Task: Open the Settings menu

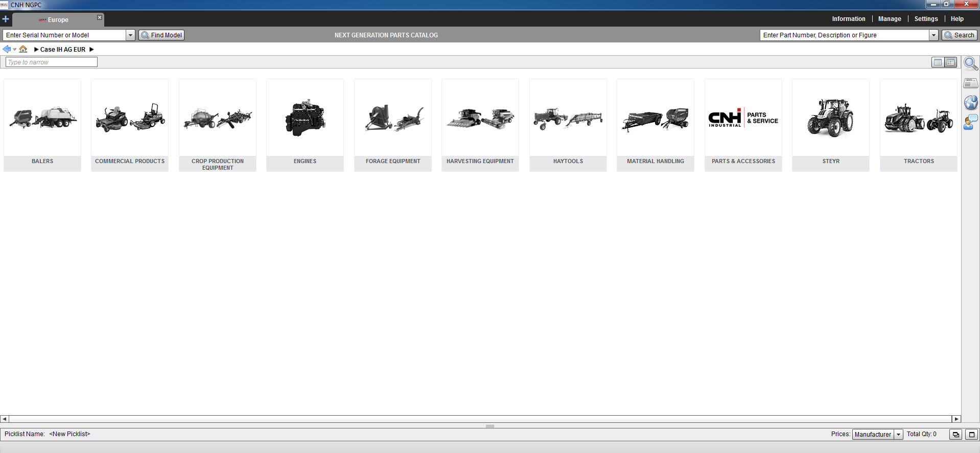Action: point(926,19)
